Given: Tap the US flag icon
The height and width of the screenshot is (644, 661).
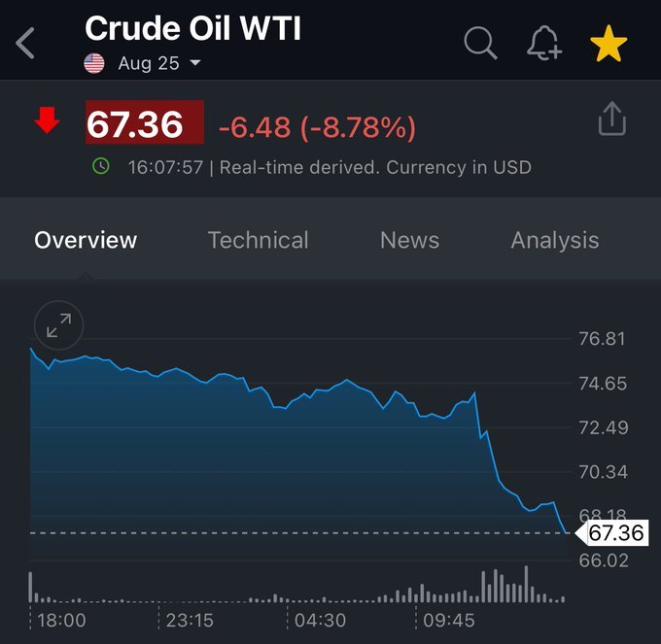Looking at the screenshot, I should tap(94, 63).
